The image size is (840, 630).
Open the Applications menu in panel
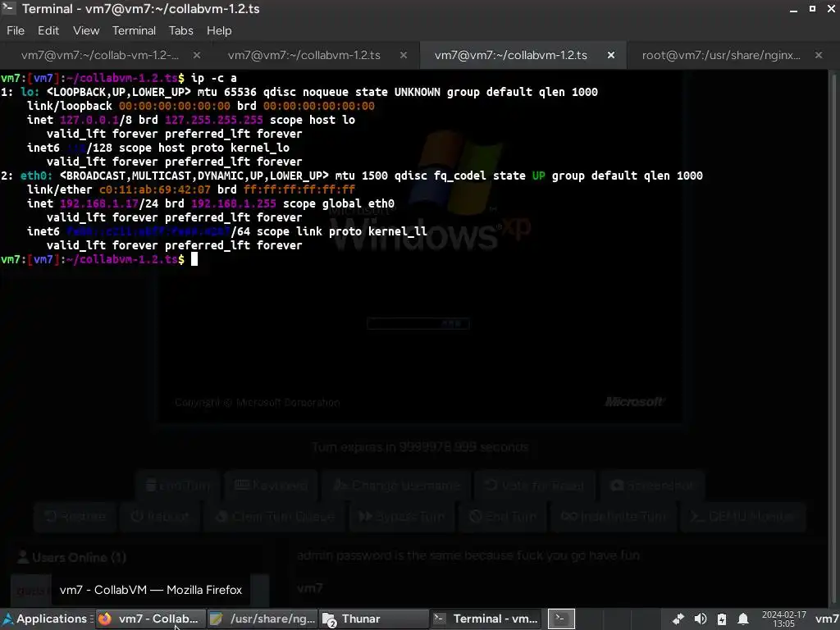(x=47, y=619)
